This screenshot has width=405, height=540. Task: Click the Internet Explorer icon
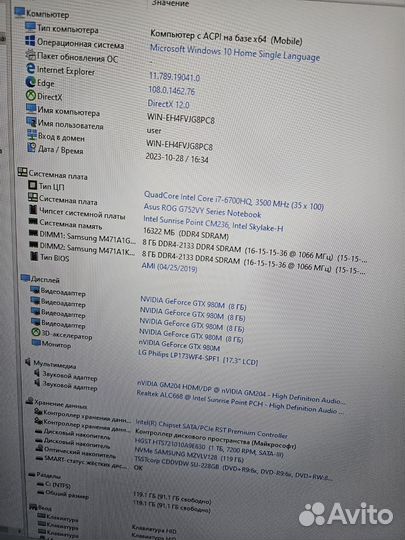pyautogui.click(x=31, y=68)
